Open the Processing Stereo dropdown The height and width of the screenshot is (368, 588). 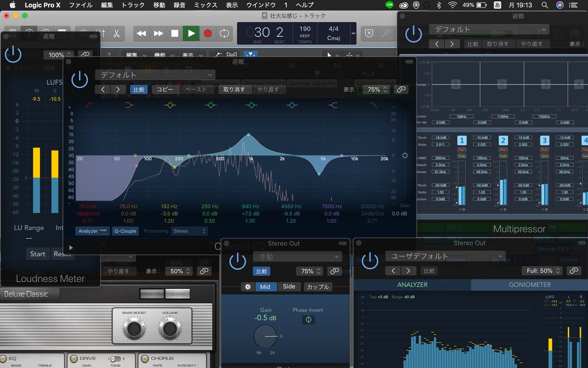(189, 231)
